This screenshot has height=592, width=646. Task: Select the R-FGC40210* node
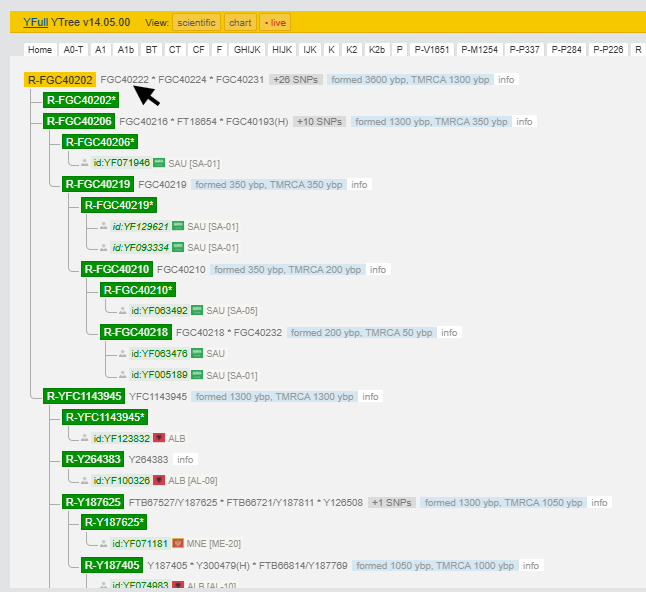(138, 290)
